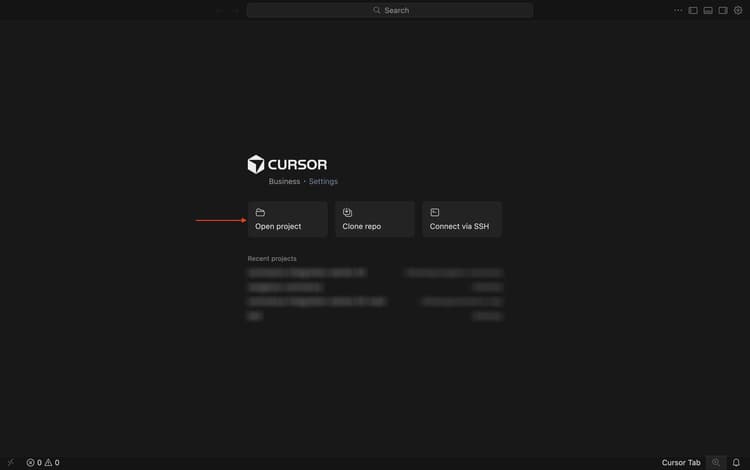Click the Cursor cube logo
The height and width of the screenshot is (470, 750).
click(x=256, y=164)
